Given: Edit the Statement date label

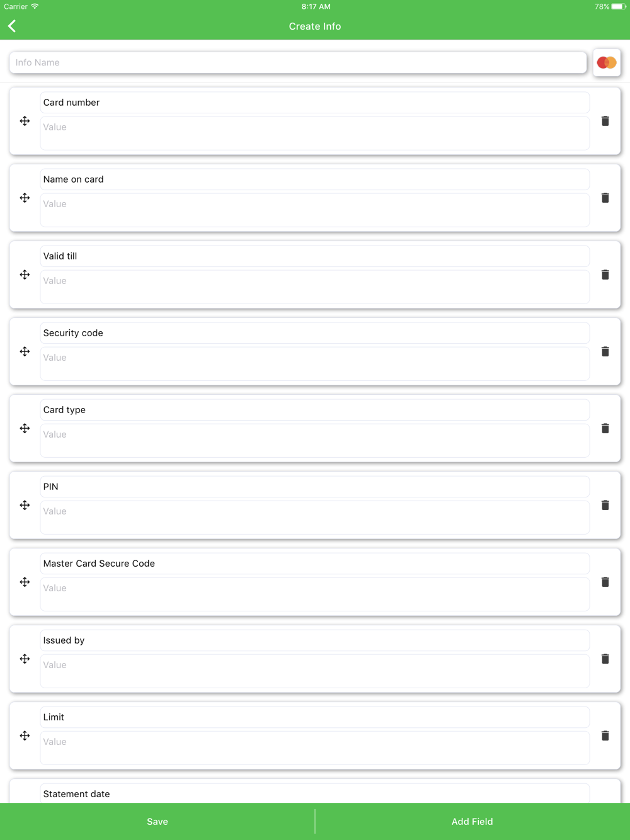Looking at the screenshot, I should click(x=315, y=793).
